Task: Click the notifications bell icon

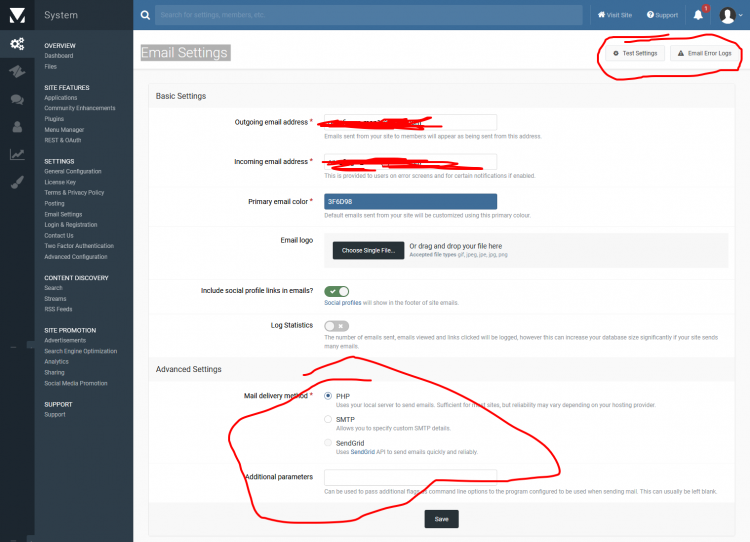Action: coord(698,15)
